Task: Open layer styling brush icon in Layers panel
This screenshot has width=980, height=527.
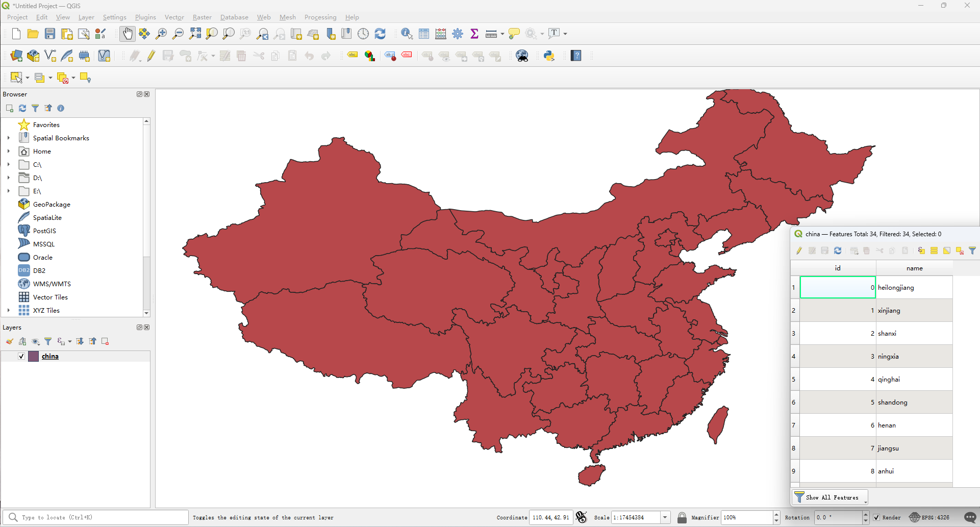Action: [10, 341]
